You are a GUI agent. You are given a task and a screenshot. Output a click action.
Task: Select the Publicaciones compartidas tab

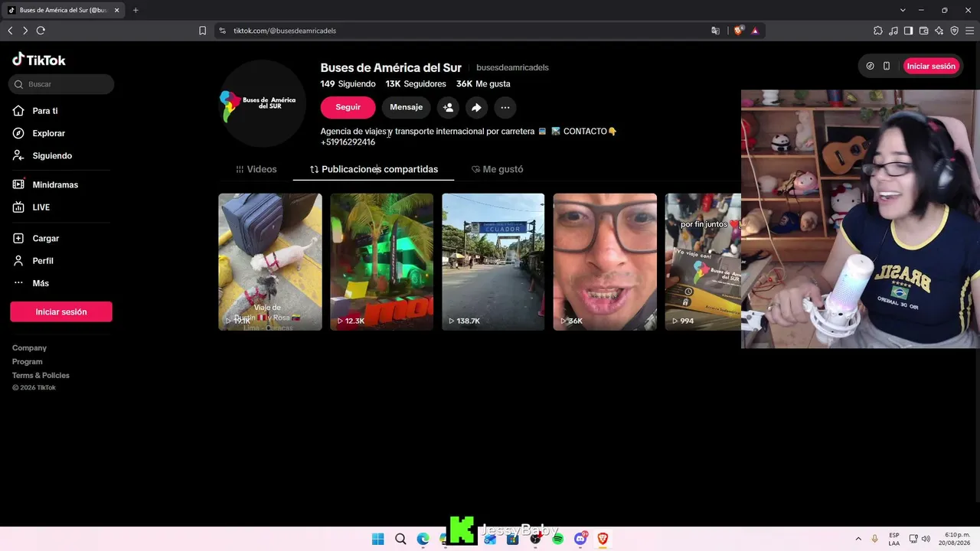374,169
